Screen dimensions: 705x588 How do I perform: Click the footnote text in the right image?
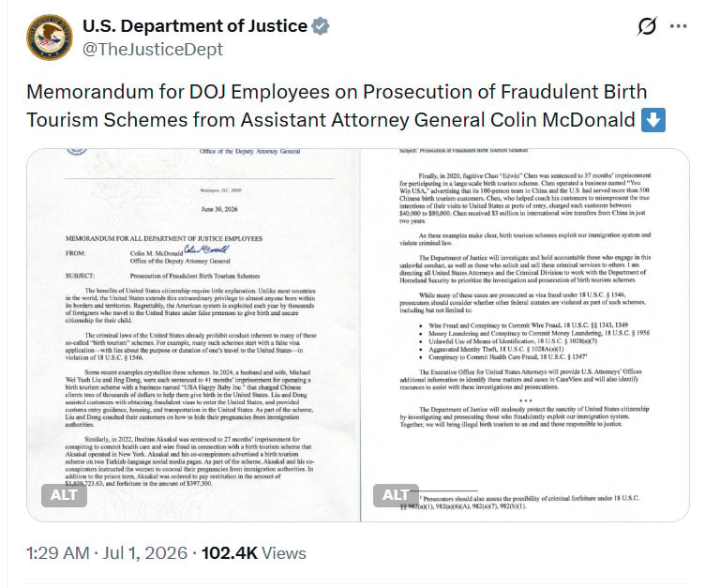pyautogui.click(x=521, y=502)
